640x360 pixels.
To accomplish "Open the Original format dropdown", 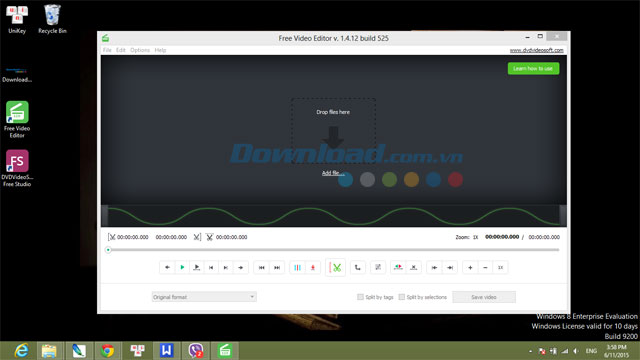I will tap(204, 297).
